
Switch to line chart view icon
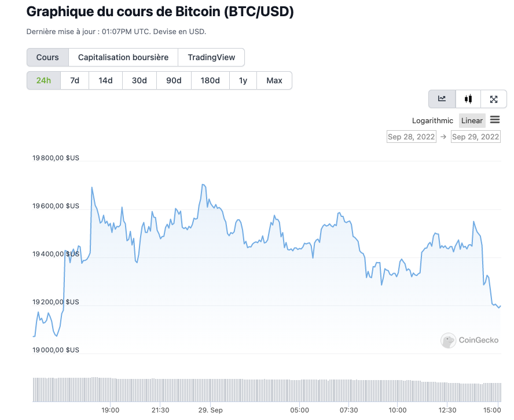click(442, 99)
